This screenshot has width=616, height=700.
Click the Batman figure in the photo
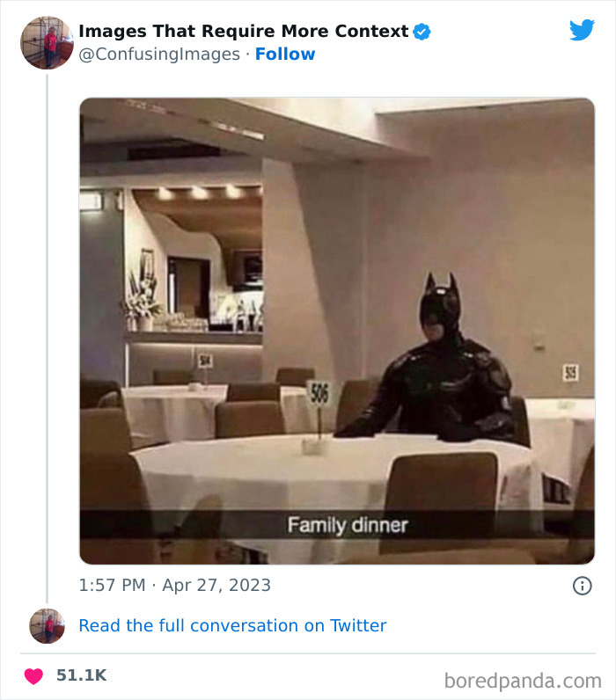coord(440,369)
